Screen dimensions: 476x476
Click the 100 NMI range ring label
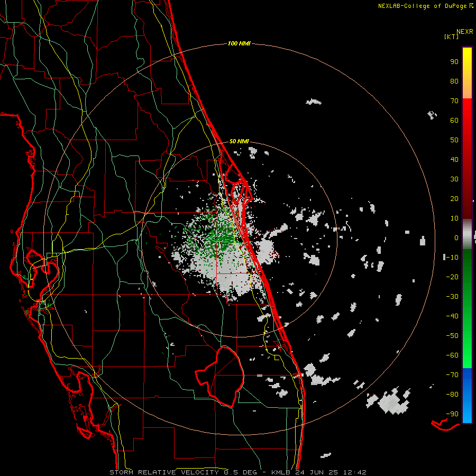point(239,43)
